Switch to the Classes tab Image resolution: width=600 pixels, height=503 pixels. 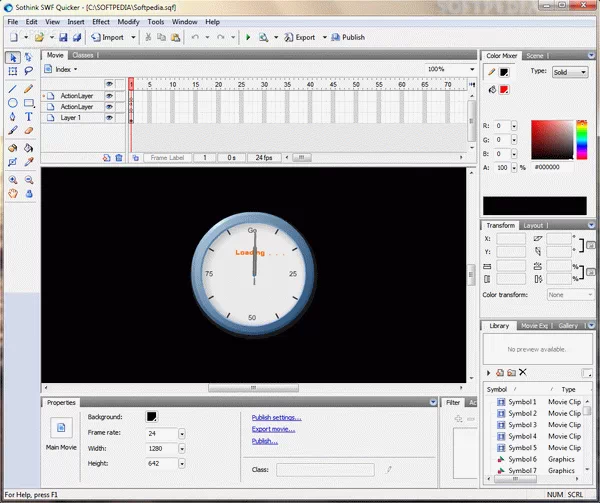82,55
